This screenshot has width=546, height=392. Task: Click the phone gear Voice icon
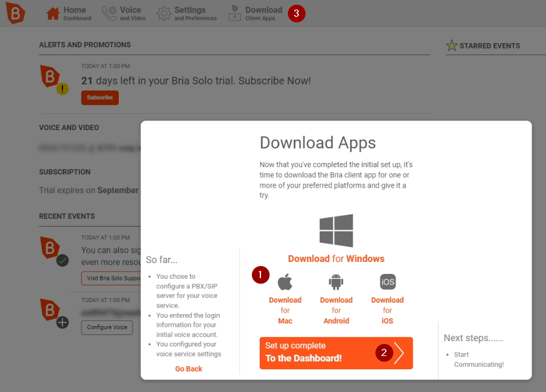click(x=109, y=13)
